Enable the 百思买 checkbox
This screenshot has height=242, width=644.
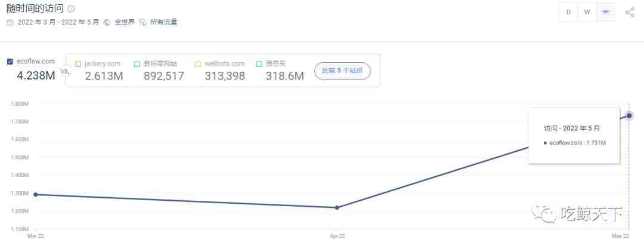pos(259,64)
